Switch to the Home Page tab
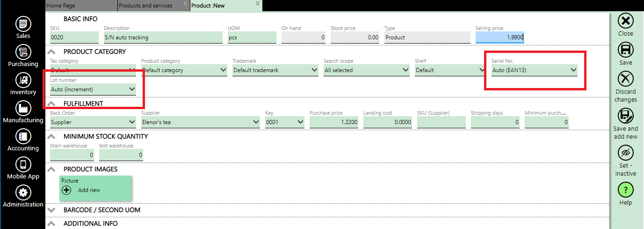 coord(61,6)
